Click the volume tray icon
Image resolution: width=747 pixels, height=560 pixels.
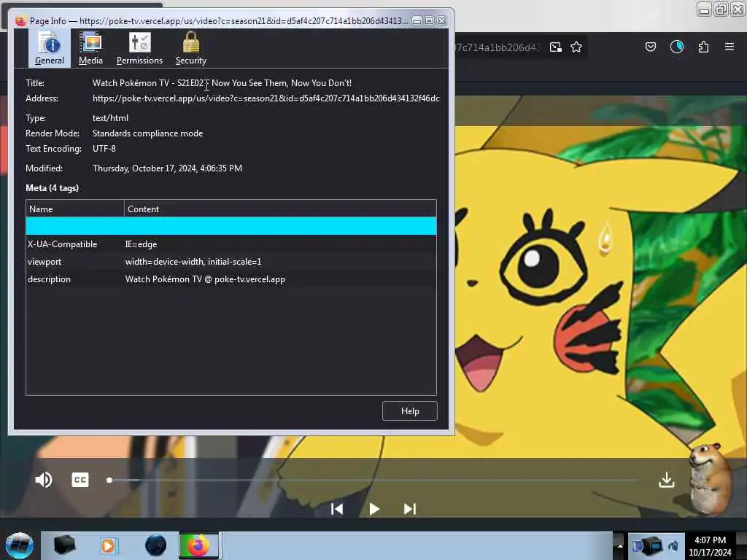(x=673, y=545)
